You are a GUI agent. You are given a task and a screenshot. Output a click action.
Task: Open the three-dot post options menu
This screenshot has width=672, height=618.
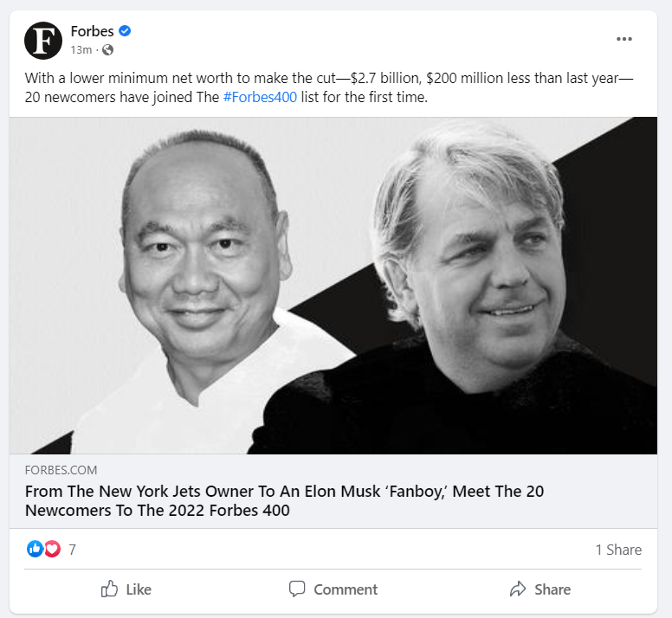[624, 39]
